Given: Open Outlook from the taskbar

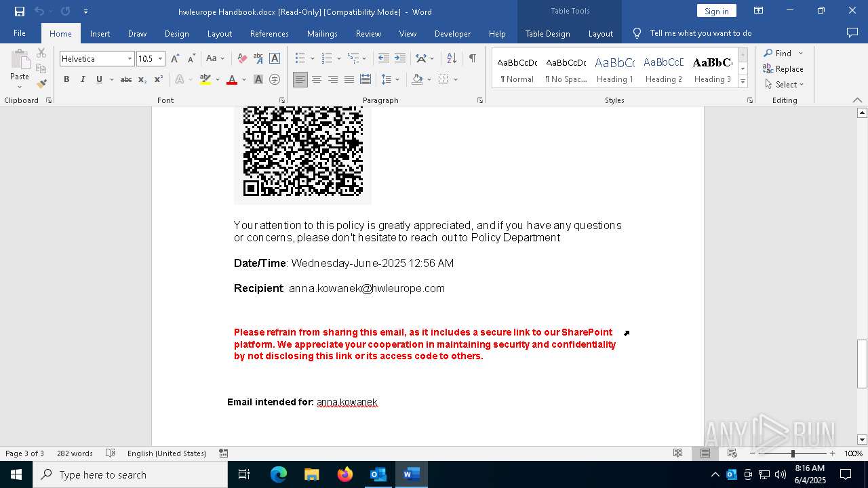Looking at the screenshot, I should [378, 474].
